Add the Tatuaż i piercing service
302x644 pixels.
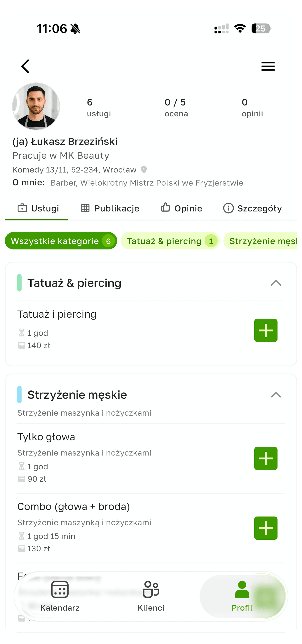(265, 330)
